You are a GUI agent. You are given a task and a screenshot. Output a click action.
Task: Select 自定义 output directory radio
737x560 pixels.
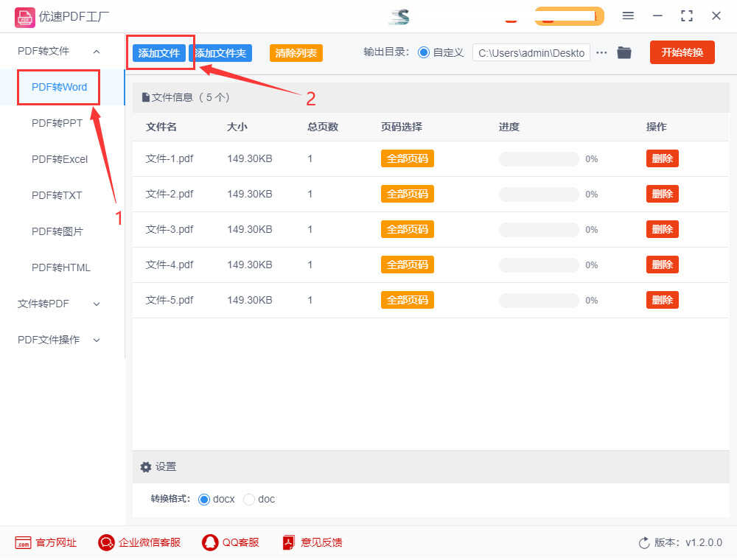tap(424, 52)
